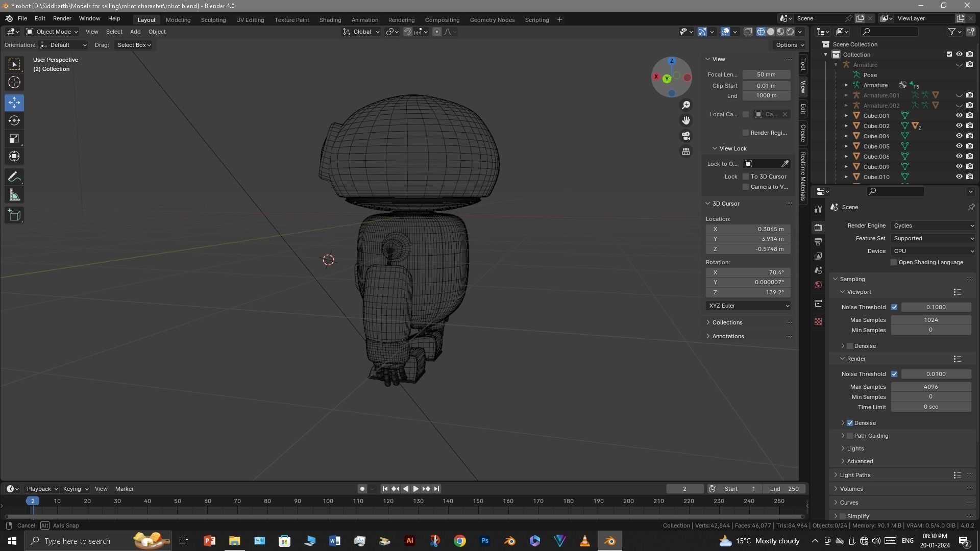The width and height of the screenshot is (980, 551).
Task: Open the Render properties tab icon
Action: click(818, 227)
